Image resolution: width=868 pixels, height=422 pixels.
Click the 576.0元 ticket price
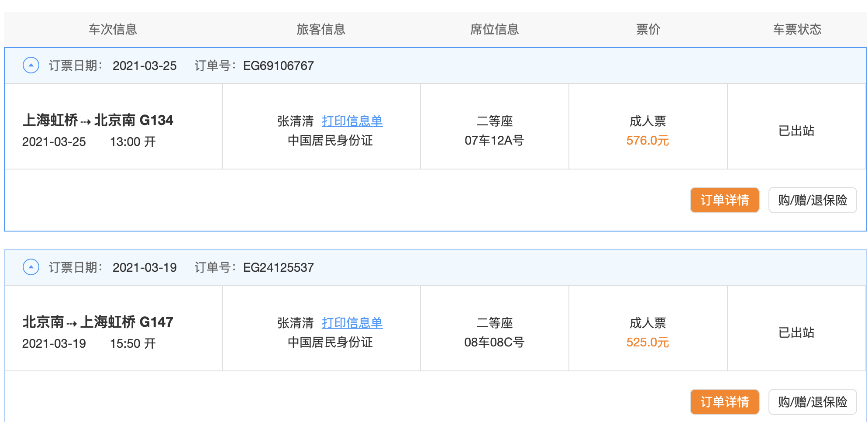[648, 141]
